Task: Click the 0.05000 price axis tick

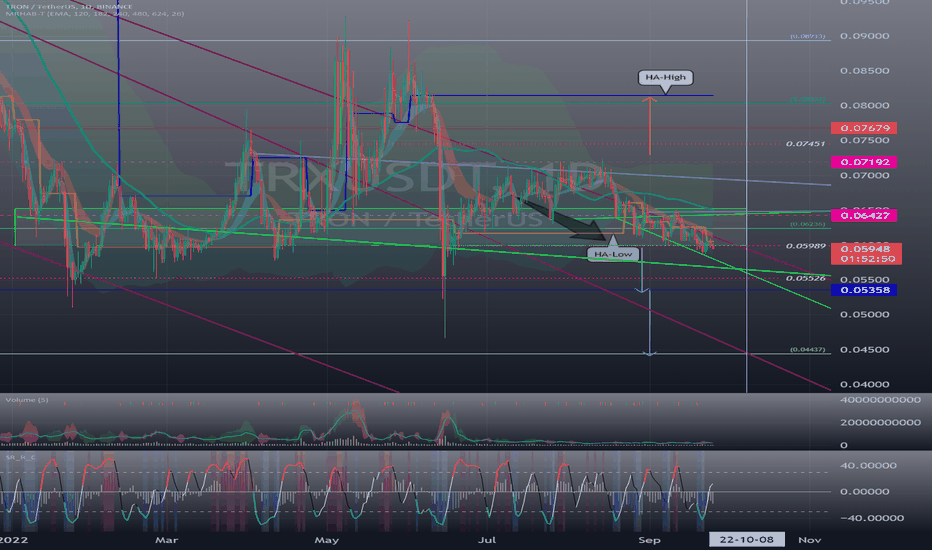Action: 864,315
